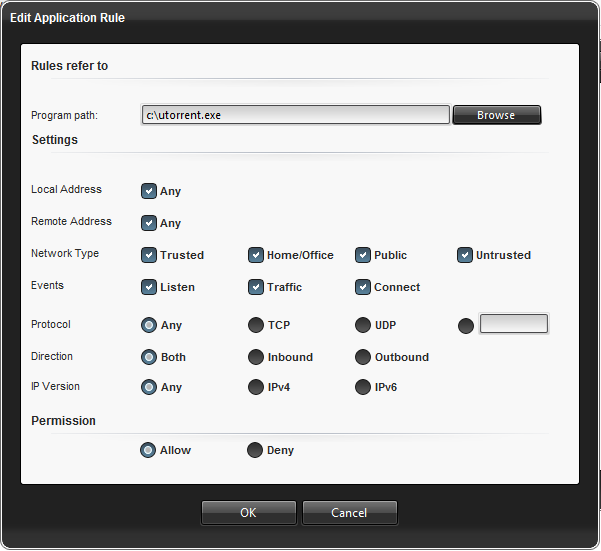Select the custom protocol radio button
The image size is (601, 551).
pos(466,326)
